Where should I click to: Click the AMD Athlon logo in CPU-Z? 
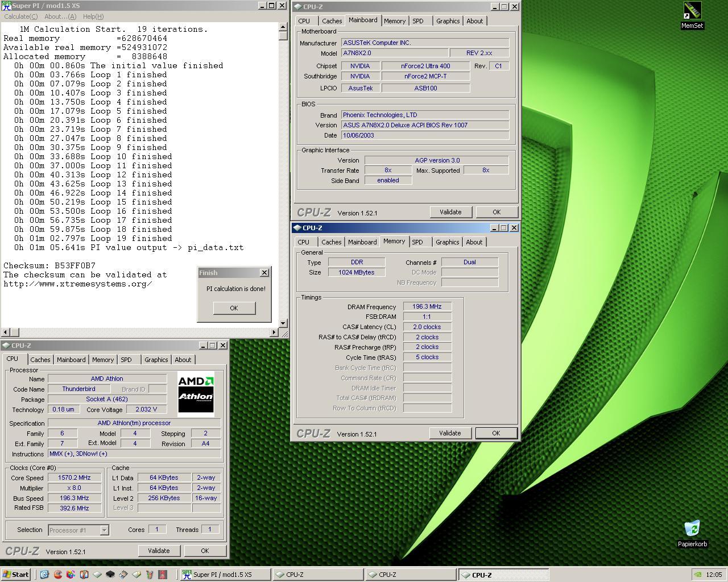click(196, 394)
